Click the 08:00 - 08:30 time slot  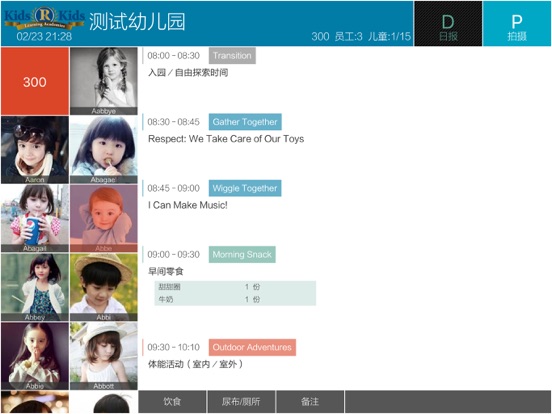point(174,56)
